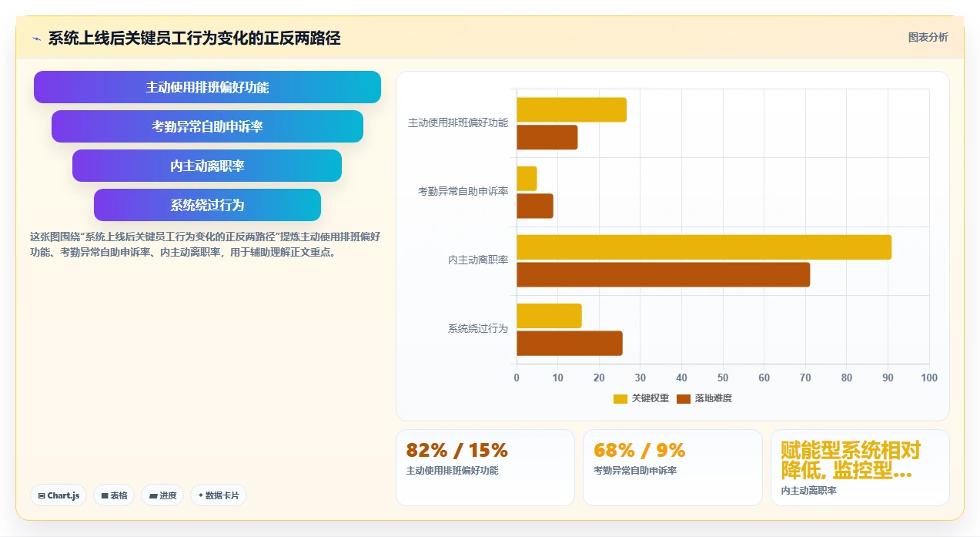Select the 考勤异常自助申诉率 funnel bar

[x=207, y=126]
